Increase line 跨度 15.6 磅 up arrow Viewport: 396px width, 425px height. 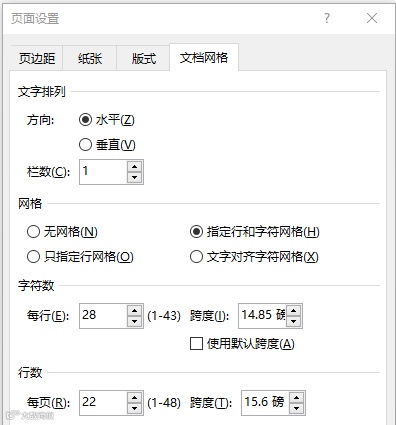296,398
